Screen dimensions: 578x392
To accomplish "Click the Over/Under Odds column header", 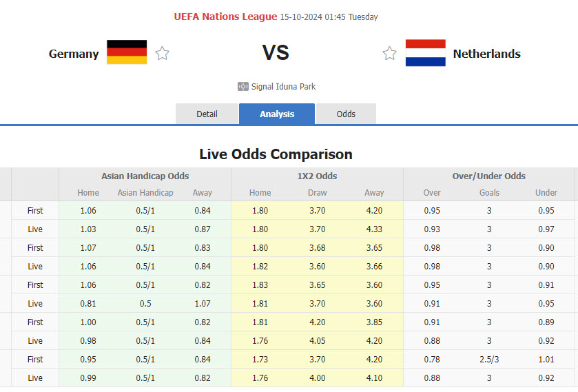I will pyautogui.click(x=488, y=176).
